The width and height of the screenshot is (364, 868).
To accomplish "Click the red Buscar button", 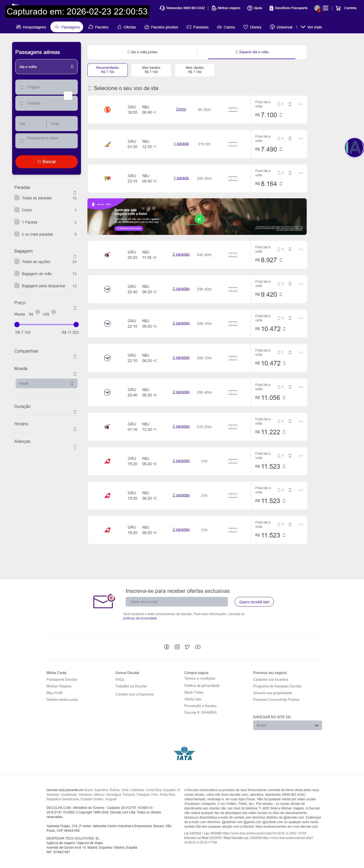I will point(46,162).
